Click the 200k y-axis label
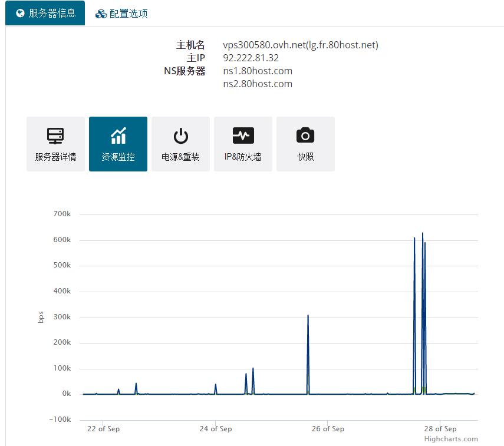Viewport: 504px width, 446px height. click(x=62, y=342)
